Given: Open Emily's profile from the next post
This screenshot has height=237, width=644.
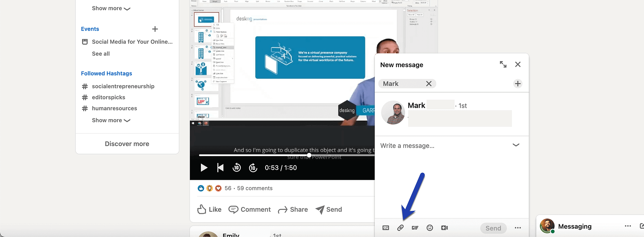Looking at the screenshot, I should (231, 235).
